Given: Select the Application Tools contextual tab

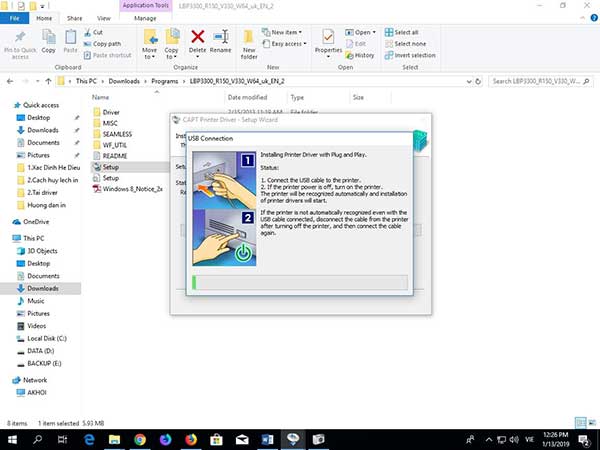Looking at the screenshot, I should point(145,5).
